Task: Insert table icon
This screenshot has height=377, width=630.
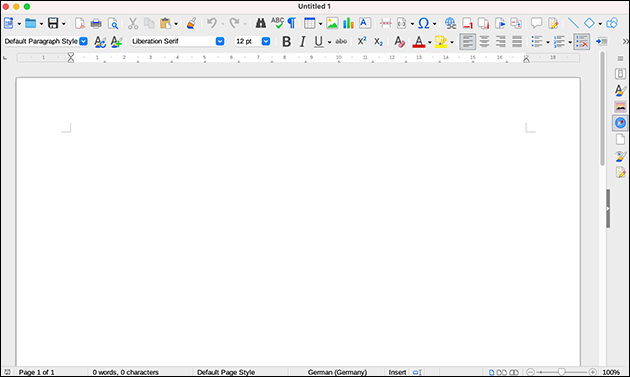Action: pyautogui.click(x=309, y=23)
